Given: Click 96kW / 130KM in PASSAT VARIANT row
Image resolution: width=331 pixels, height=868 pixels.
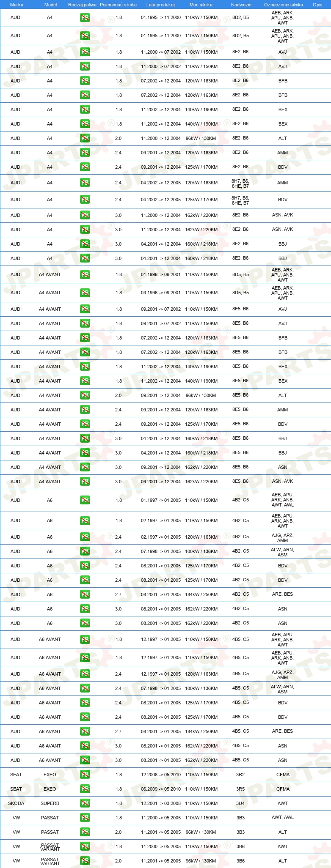Looking at the screenshot, I should pyautogui.click(x=201, y=861).
